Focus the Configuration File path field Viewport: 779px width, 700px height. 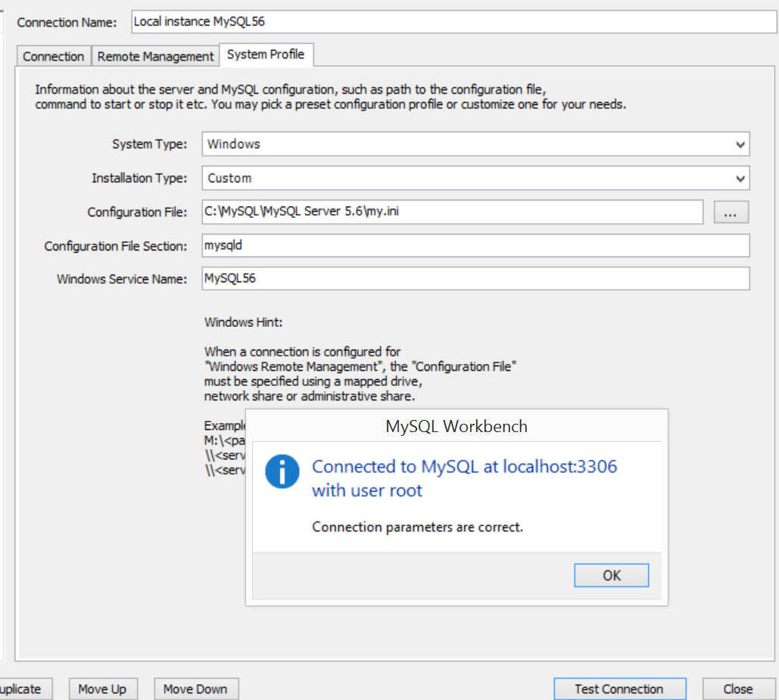(452, 211)
